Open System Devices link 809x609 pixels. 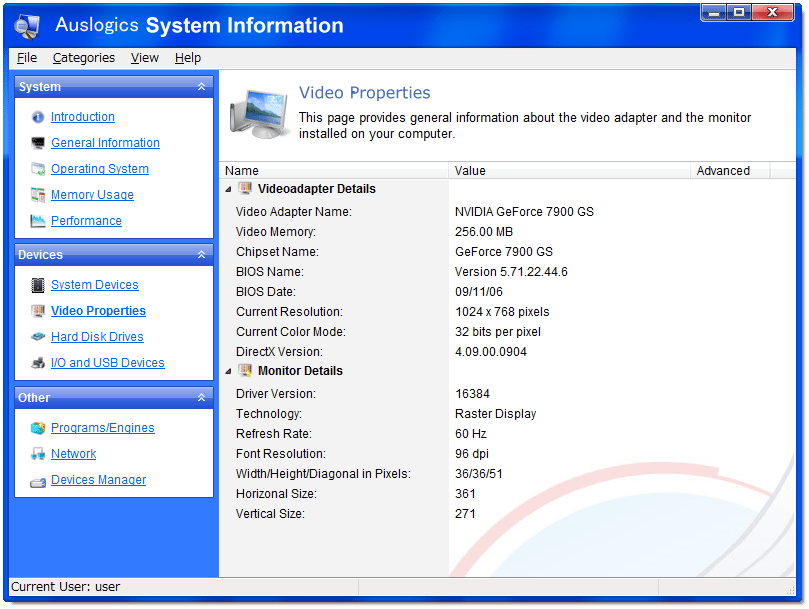click(x=94, y=285)
